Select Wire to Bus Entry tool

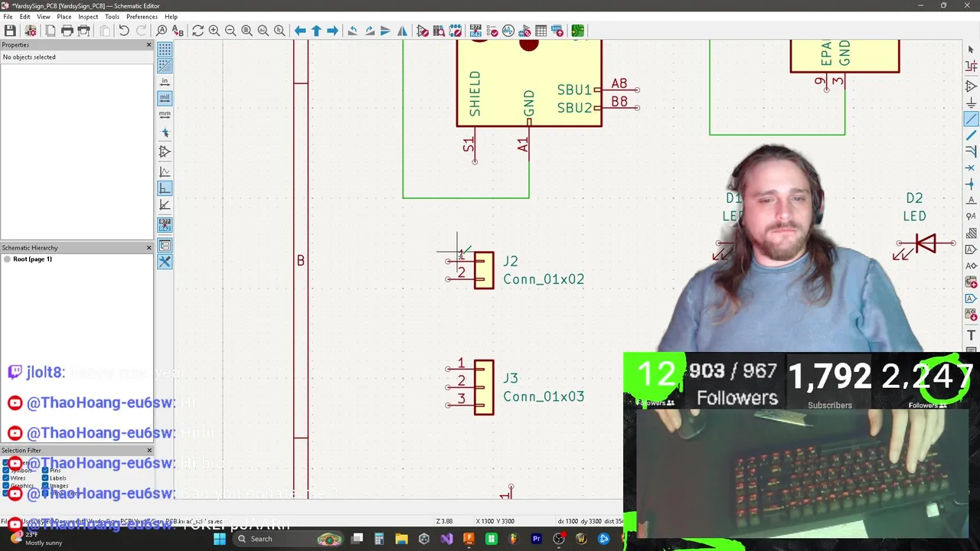tap(971, 152)
